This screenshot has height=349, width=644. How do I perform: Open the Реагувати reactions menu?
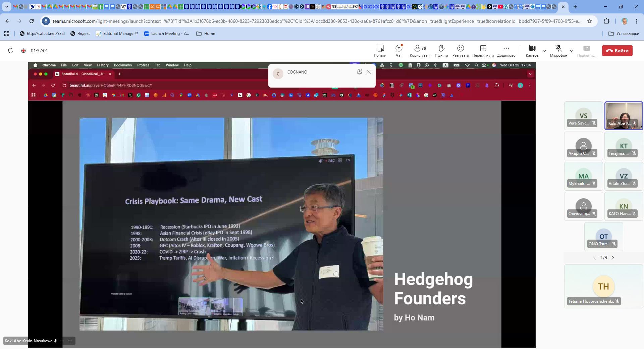coord(461,51)
